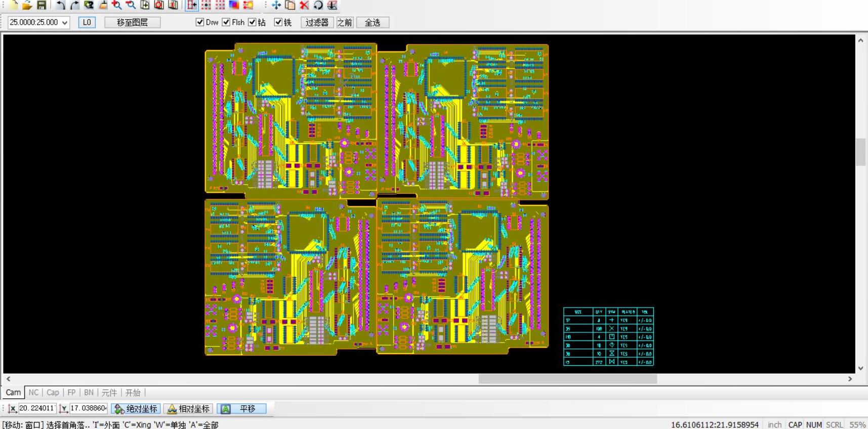Switch to the FP tab
The width and height of the screenshot is (868, 429).
pyautogui.click(x=71, y=393)
